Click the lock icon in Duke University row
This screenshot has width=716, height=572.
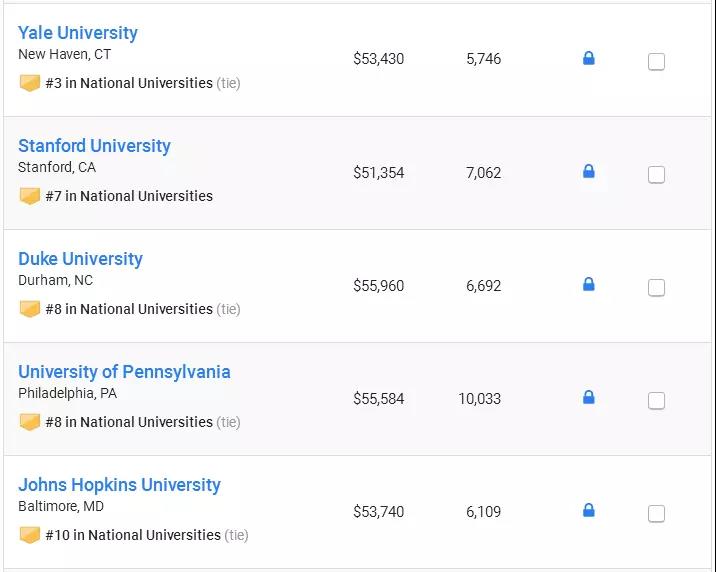(588, 284)
